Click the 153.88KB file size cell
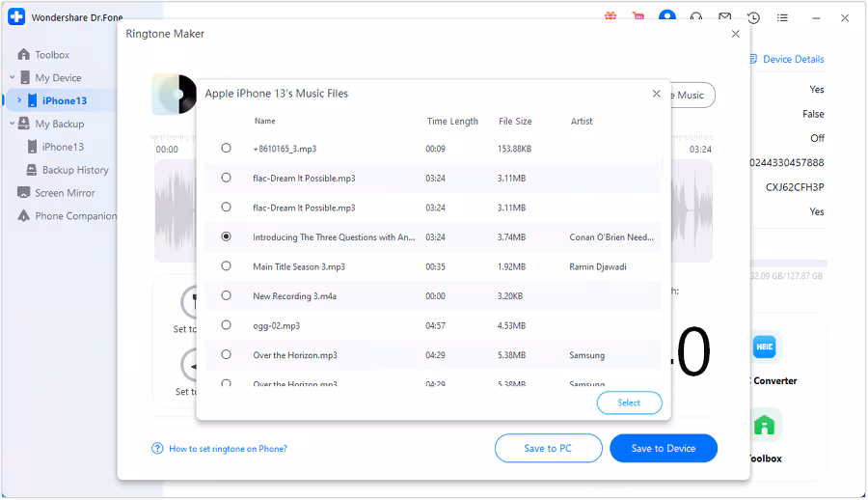This screenshot has width=868, height=500. (514, 149)
